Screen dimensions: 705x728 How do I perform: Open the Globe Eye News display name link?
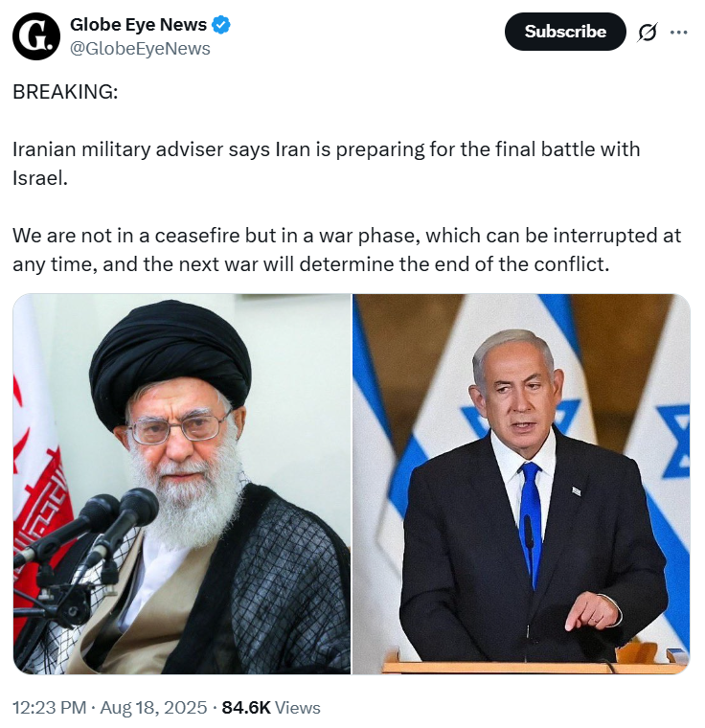point(138,25)
